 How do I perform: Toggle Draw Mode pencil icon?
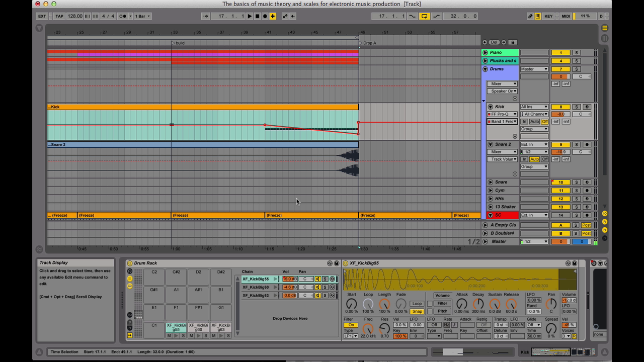tap(530, 16)
